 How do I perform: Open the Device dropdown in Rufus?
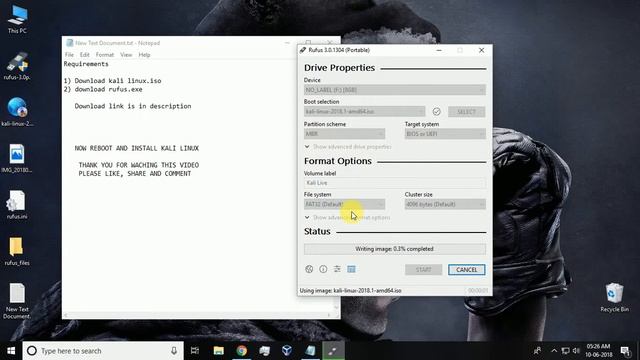pos(395,90)
